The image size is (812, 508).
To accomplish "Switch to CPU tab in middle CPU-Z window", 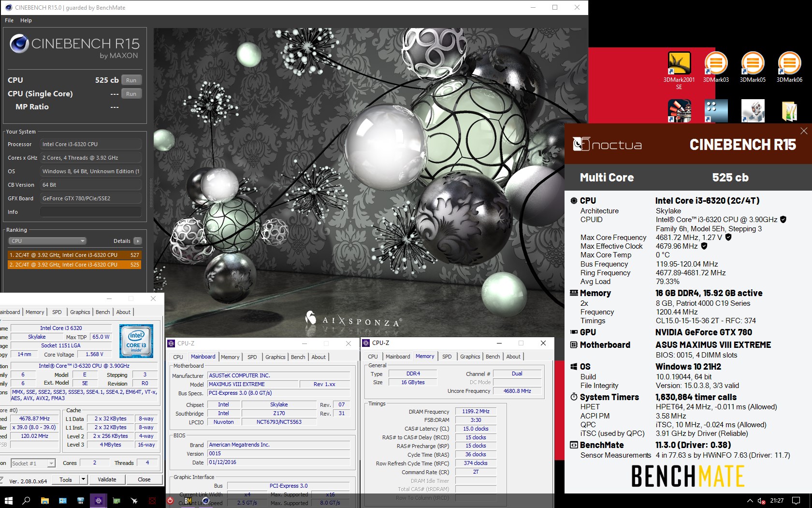I will (x=178, y=357).
